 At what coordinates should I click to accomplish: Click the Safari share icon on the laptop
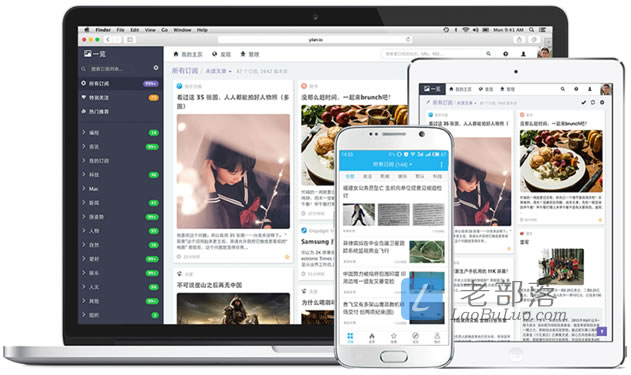(519, 39)
